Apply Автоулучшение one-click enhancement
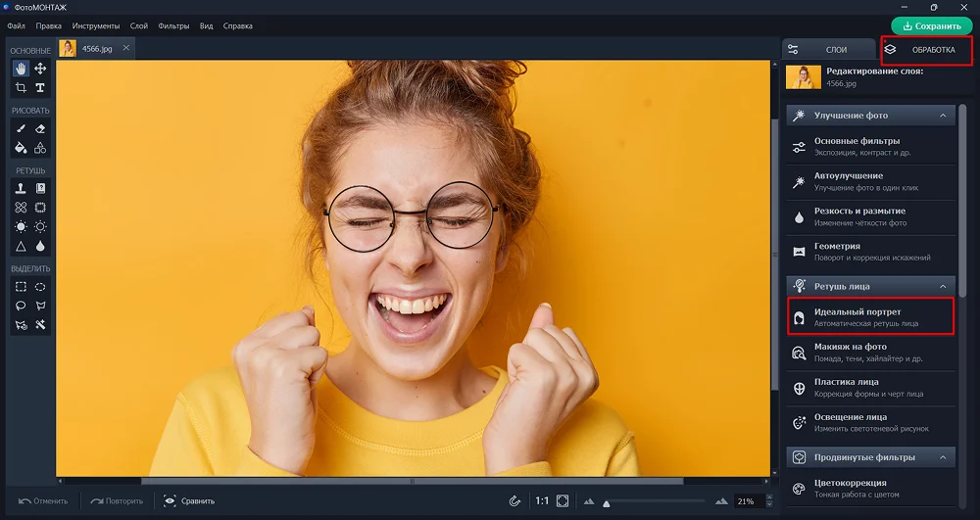Screen dimensions: 980x520 click(870, 181)
